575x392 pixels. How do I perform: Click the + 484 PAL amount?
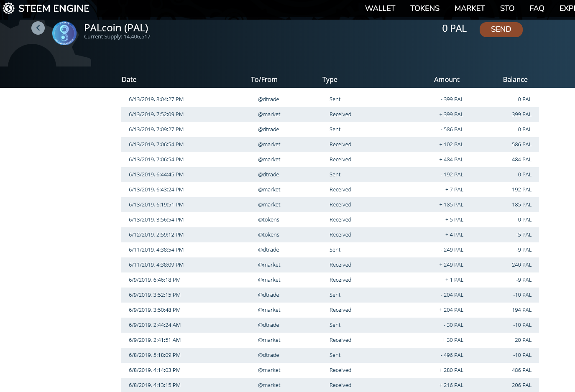451,160
